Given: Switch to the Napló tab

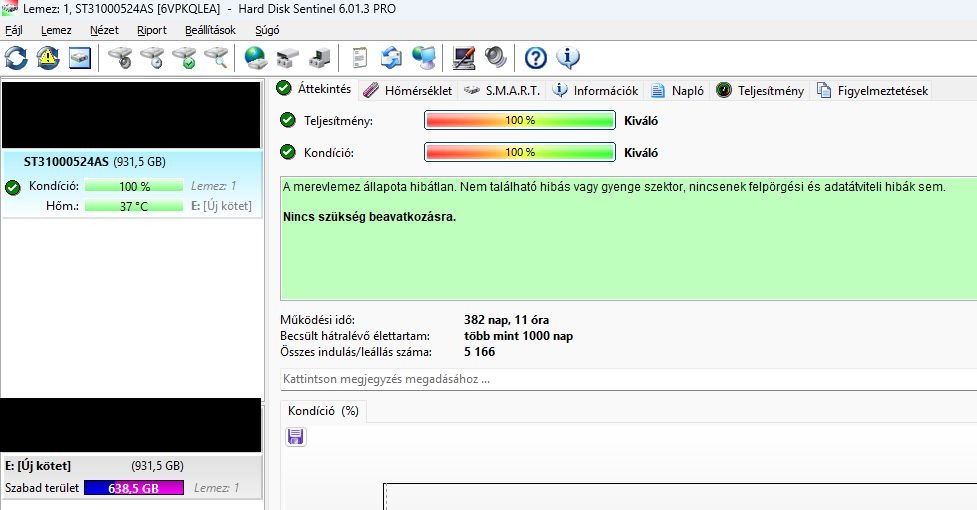Looking at the screenshot, I should click(x=678, y=90).
